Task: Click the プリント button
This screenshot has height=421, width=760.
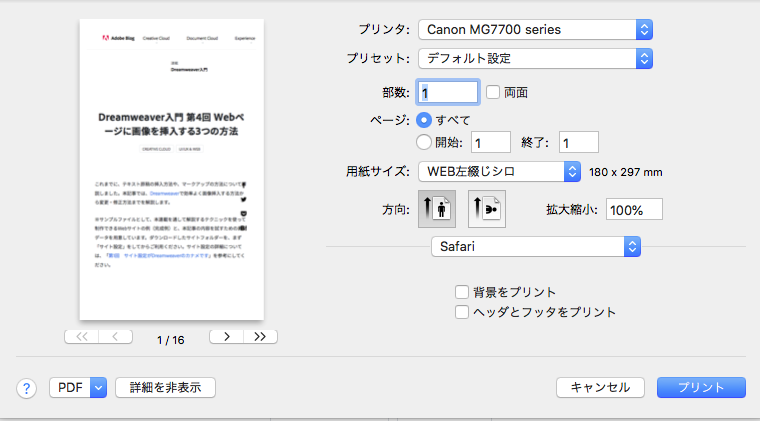Action: tap(701, 387)
